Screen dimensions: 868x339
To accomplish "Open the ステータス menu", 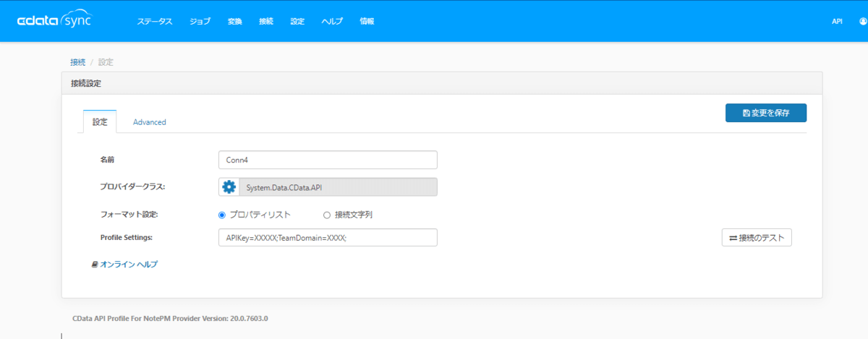I will pos(155,22).
